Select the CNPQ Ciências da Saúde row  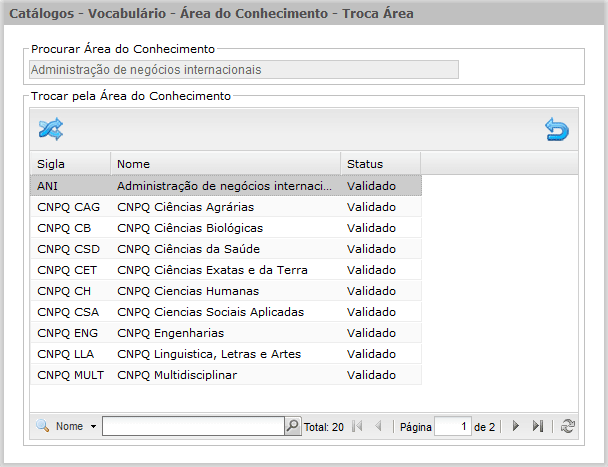(226, 249)
